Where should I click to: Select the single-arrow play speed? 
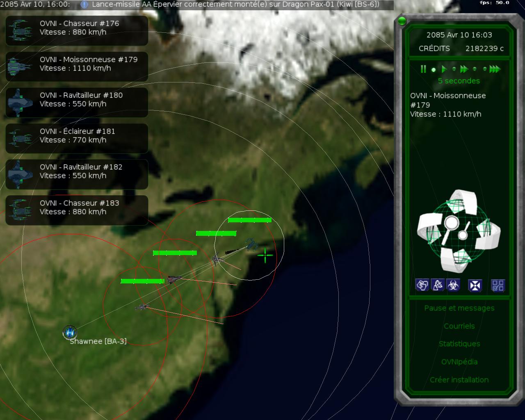[x=444, y=69]
